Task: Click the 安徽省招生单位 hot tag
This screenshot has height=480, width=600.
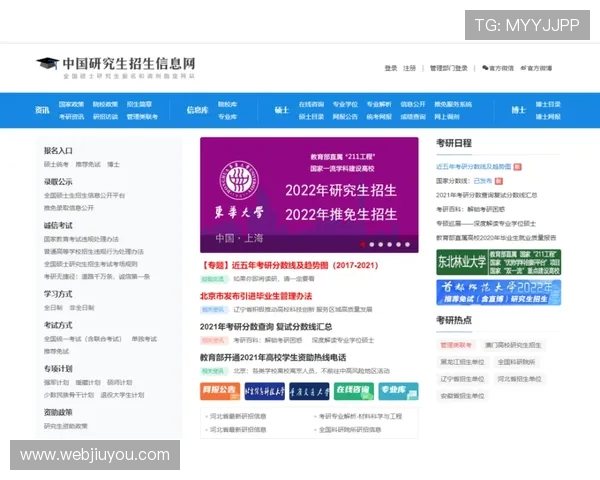Action: (462, 396)
